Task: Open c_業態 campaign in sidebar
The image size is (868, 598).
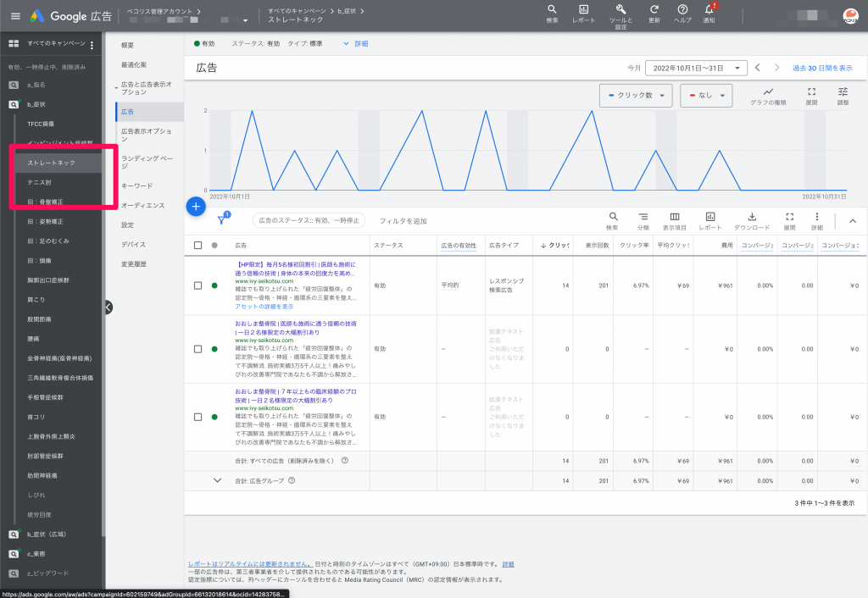Action: [36, 554]
